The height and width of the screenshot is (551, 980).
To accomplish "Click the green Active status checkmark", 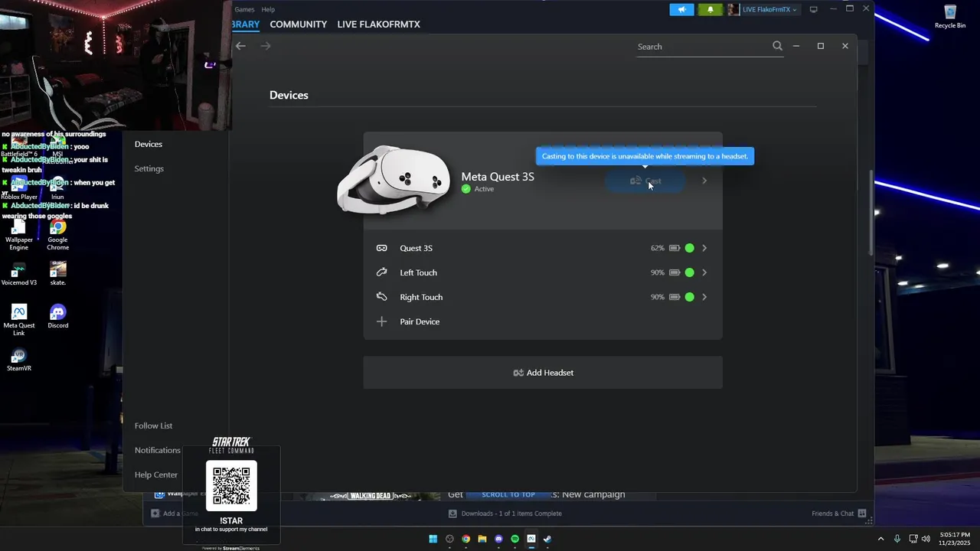I will (465, 189).
